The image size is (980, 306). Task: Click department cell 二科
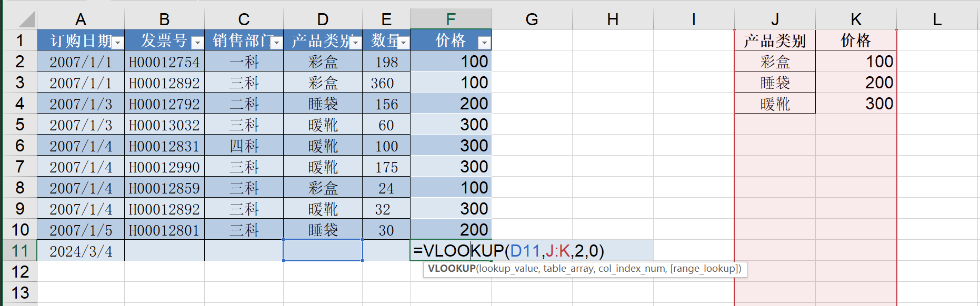click(x=244, y=104)
